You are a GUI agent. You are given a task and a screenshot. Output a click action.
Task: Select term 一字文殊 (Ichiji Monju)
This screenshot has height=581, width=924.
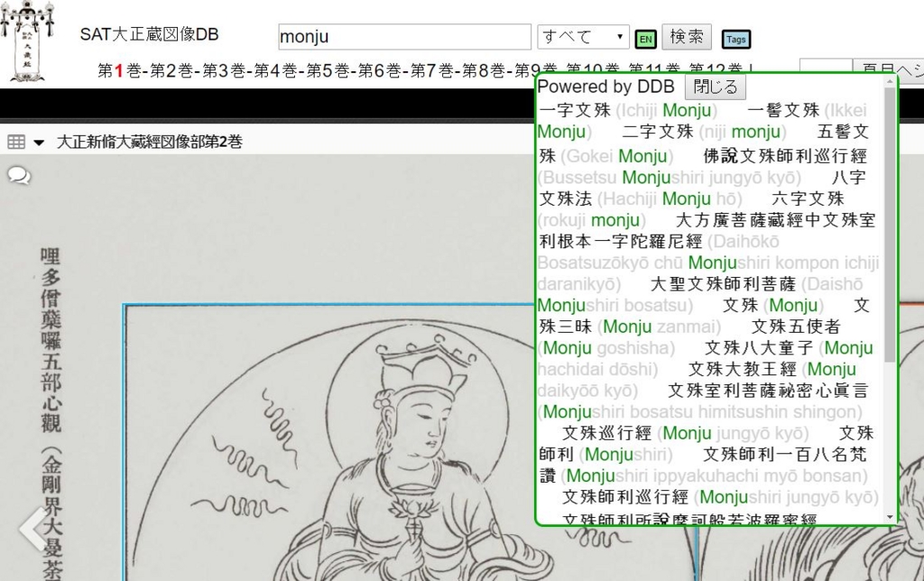click(628, 110)
